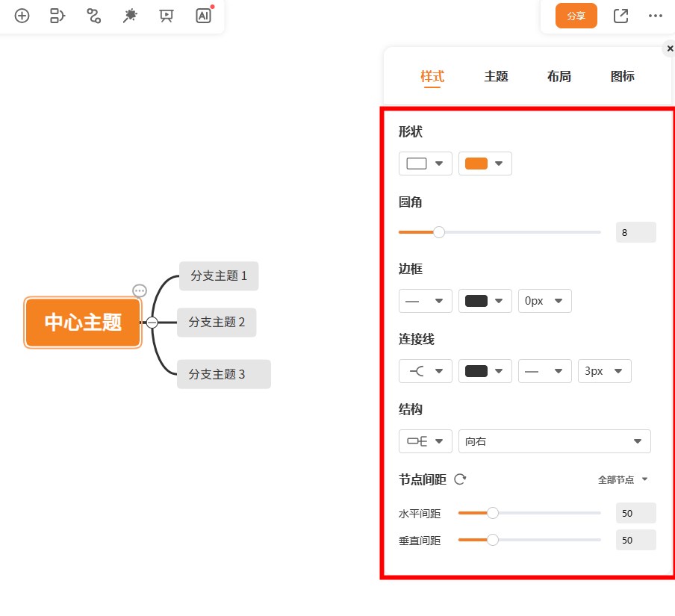Click the insert subtopic icon in toolbar

tap(58, 16)
